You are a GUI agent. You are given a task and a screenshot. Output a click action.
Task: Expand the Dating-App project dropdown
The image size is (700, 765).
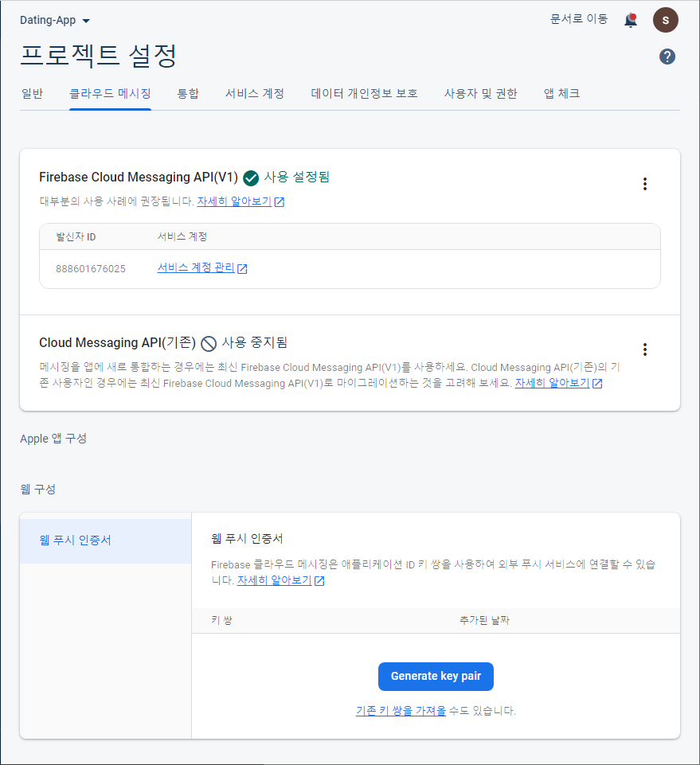55,21
